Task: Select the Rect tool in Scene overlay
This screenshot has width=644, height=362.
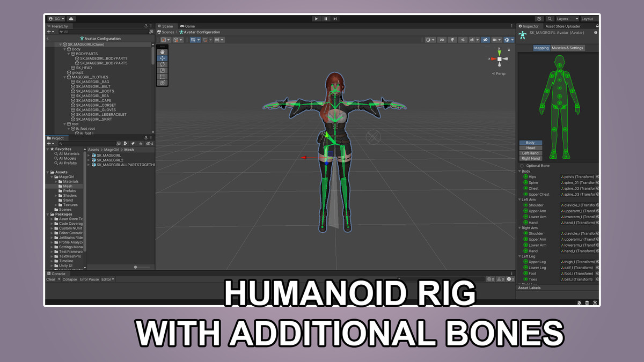Action: click(163, 77)
